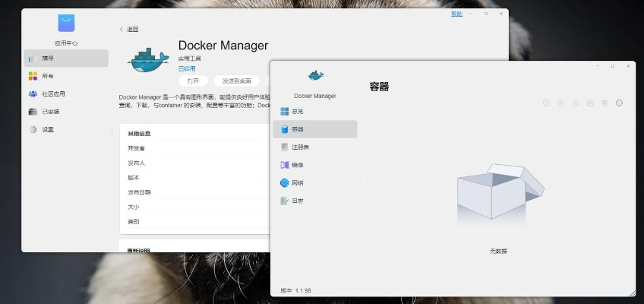Click the 打开 open button
The width and height of the screenshot is (644, 304).
coord(193,81)
